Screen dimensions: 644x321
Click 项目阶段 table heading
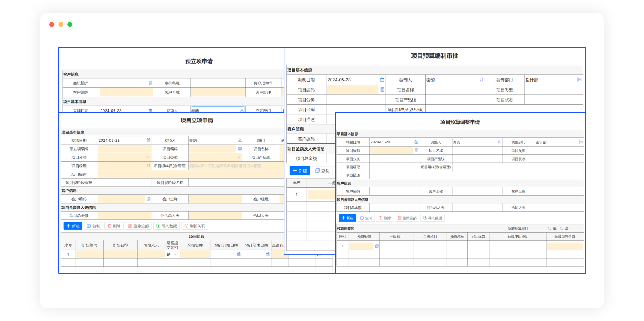(197, 236)
